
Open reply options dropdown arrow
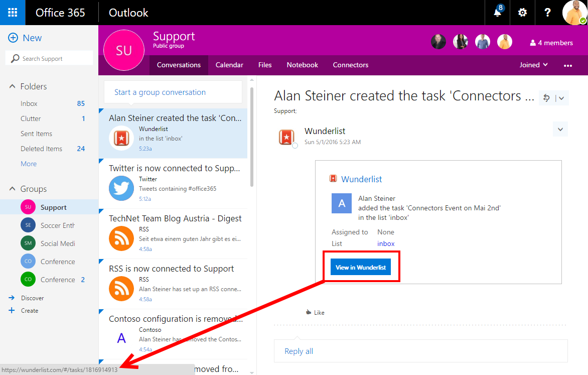(561, 98)
